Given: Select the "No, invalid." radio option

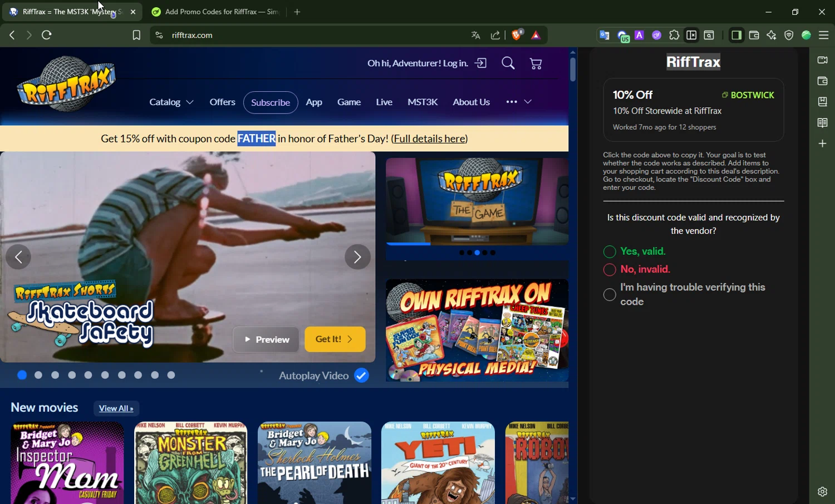Looking at the screenshot, I should (x=610, y=270).
